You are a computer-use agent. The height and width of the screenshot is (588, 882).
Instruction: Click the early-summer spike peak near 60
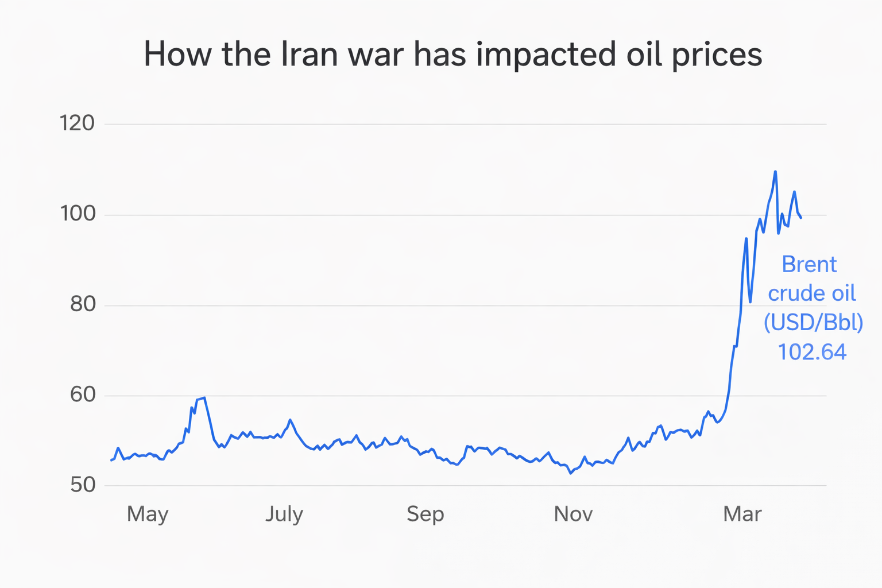coord(204,397)
